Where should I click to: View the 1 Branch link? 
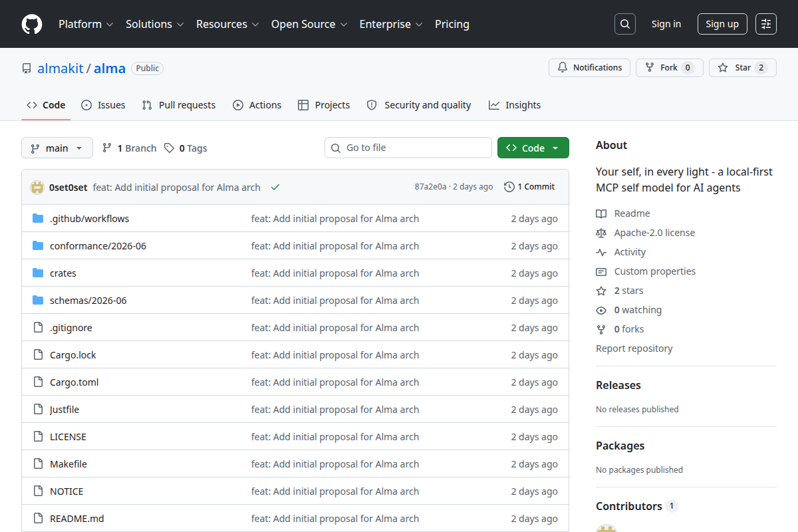pyautogui.click(x=129, y=148)
